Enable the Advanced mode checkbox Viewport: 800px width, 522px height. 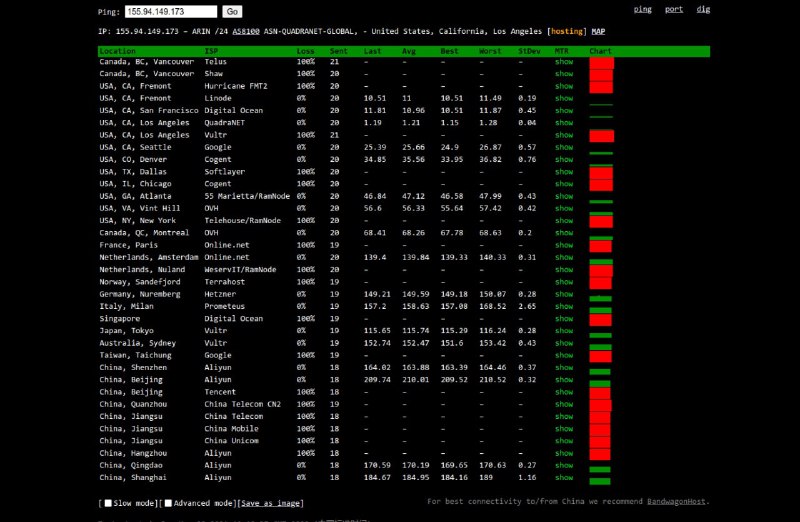(x=168, y=503)
